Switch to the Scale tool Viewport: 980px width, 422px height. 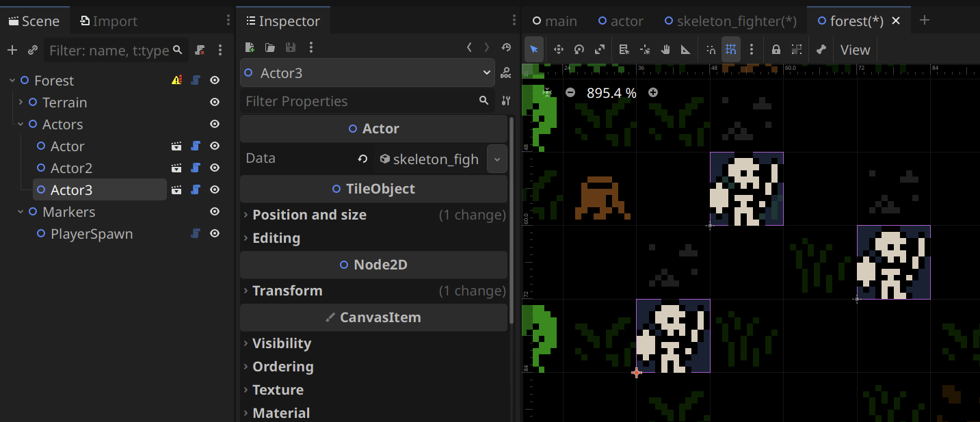[x=600, y=49]
